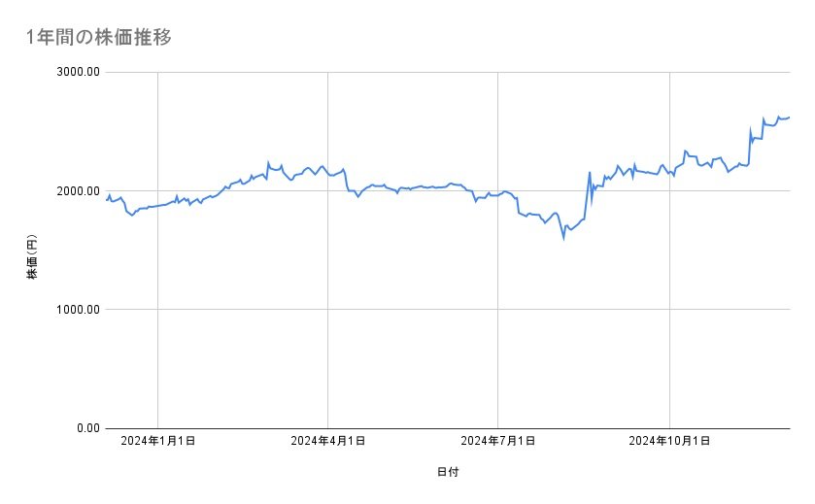Click the vertical axis title 株価(円)
815x504 pixels.
pyautogui.click(x=32, y=257)
